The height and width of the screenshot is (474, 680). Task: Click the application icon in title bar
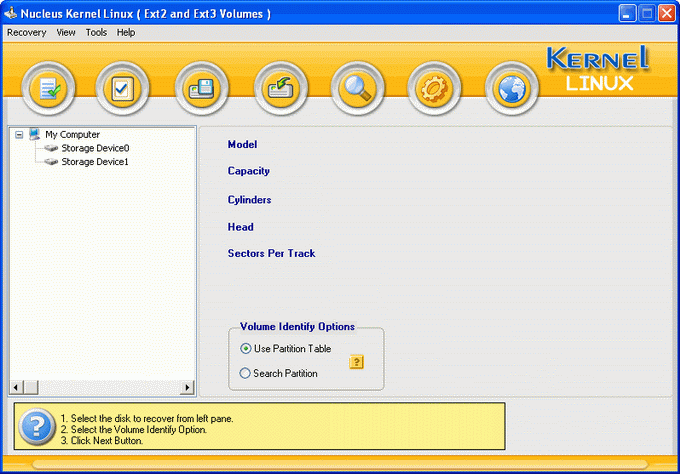pos(10,13)
